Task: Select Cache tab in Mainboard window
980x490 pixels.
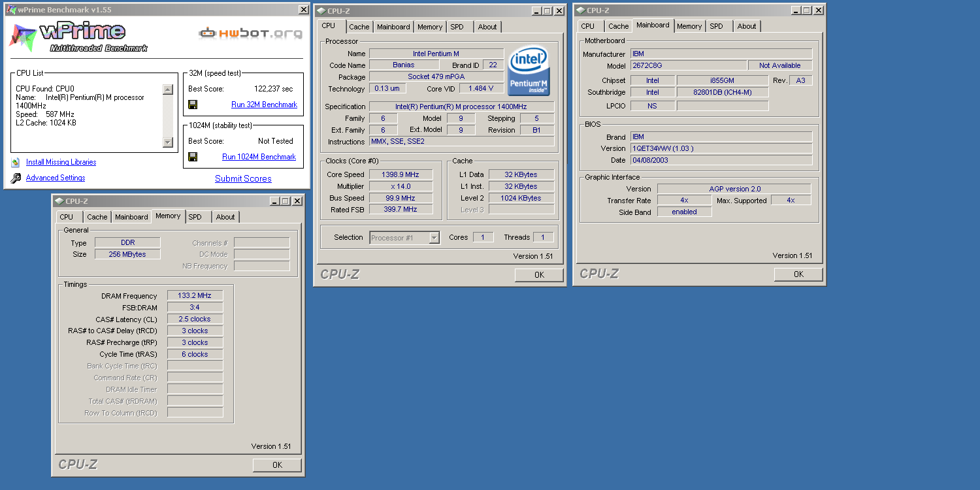Action: 618,26
